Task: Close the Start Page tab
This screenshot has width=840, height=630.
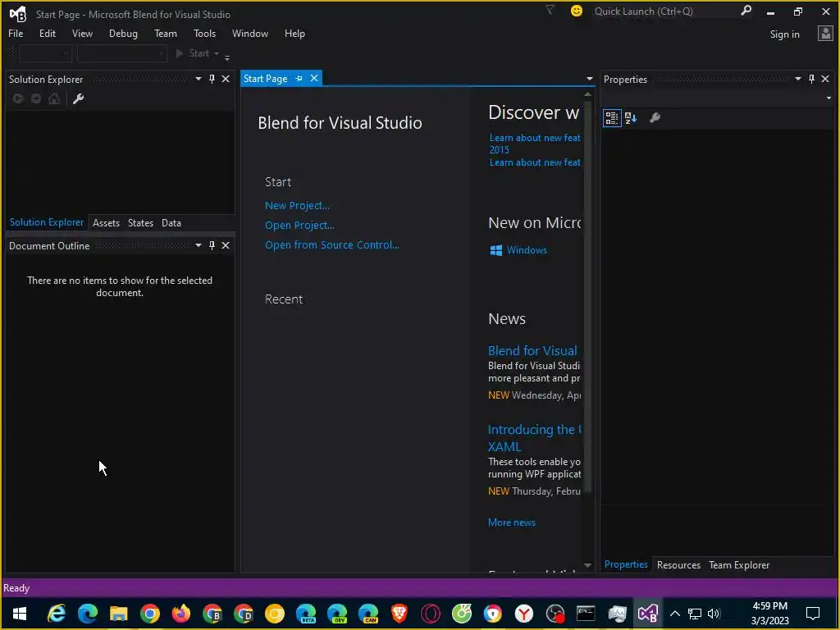Action: pyautogui.click(x=314, y=78)
